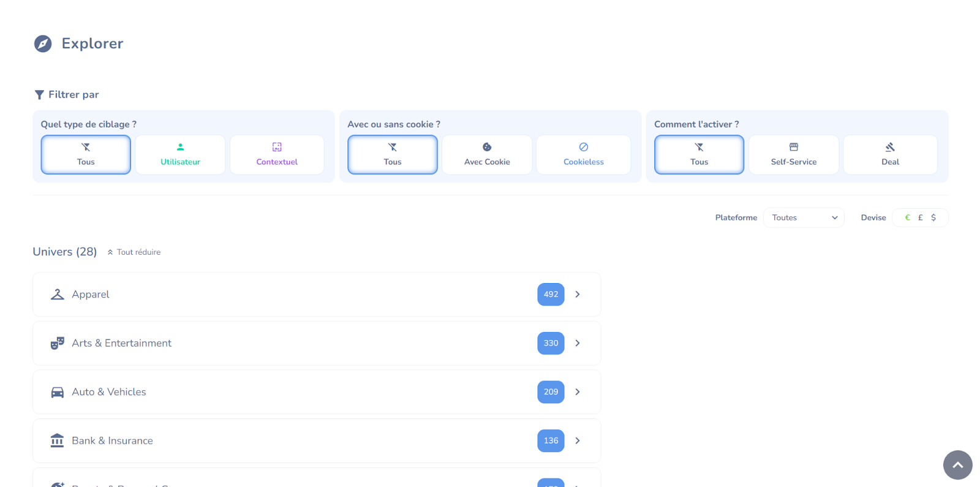Select the Contextuel targeting filter

point(277,154)
